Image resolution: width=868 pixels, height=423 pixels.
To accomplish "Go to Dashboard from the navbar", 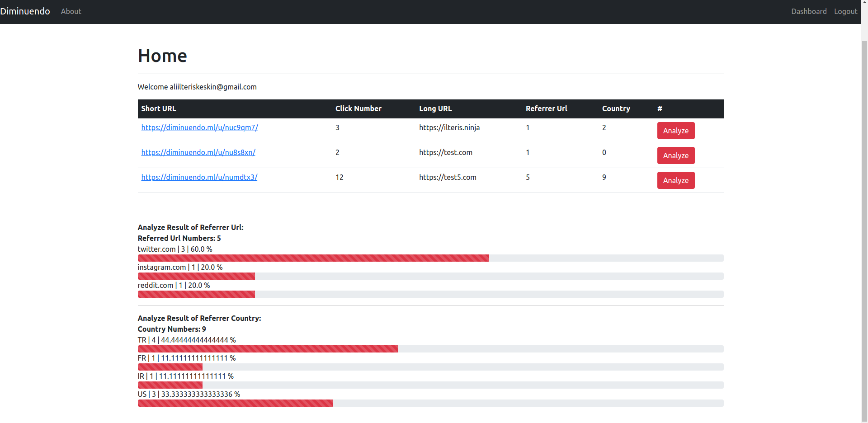I will point(808,11).
